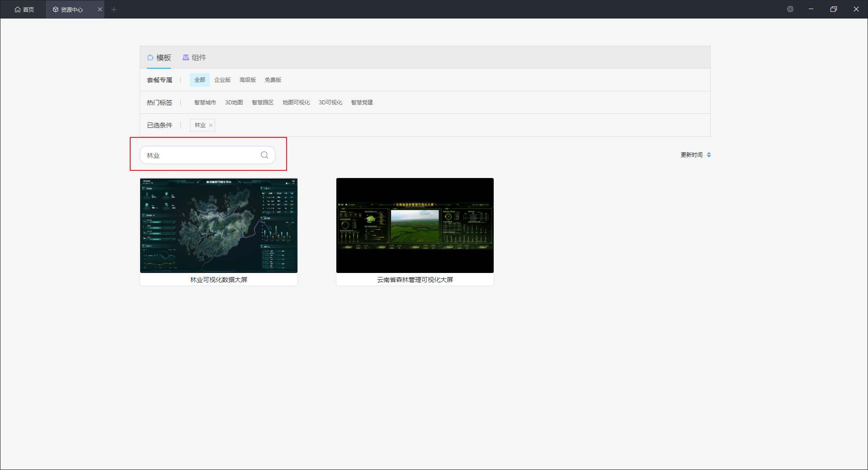This screenshot has width=868, height=470.
Task: Filter by 全部 package
Action: coord(200,80)
